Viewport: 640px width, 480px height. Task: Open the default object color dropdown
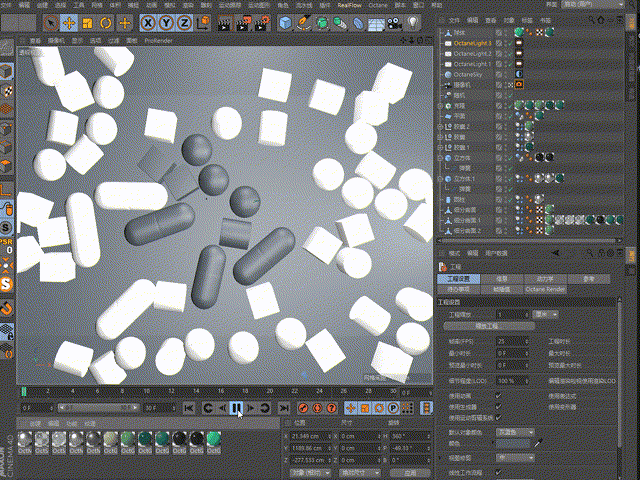(x=515, y=432)
